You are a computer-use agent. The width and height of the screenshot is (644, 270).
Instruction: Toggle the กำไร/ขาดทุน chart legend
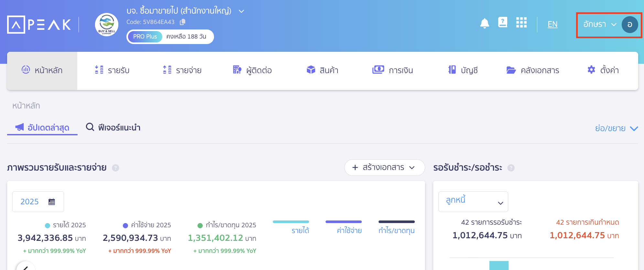pyautogui.click(x=396, y=230)
